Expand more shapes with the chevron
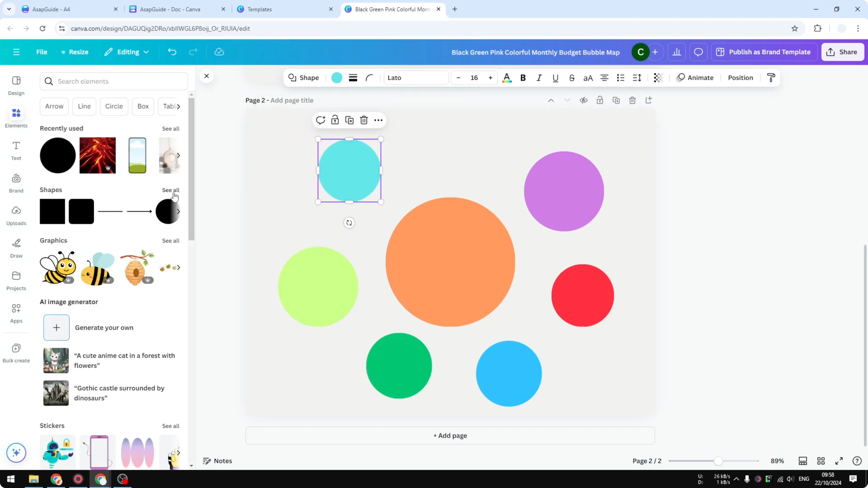Viewport: 868px width, 488px height. coord(178,211)
